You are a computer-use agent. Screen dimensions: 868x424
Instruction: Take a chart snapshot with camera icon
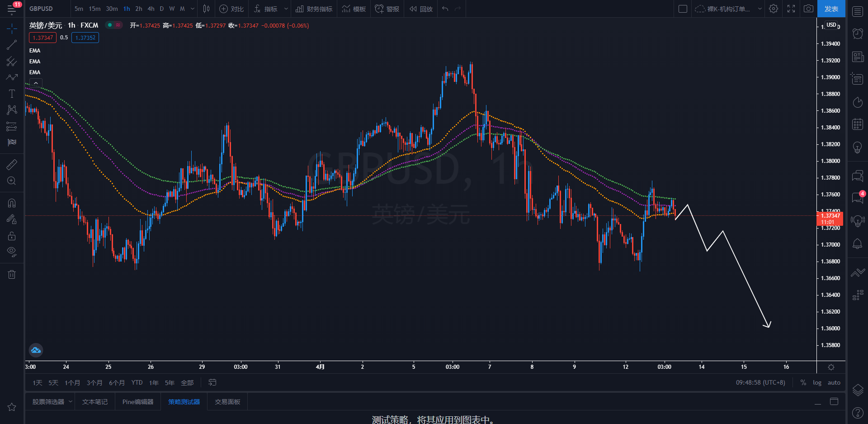[x=808, y=9]
